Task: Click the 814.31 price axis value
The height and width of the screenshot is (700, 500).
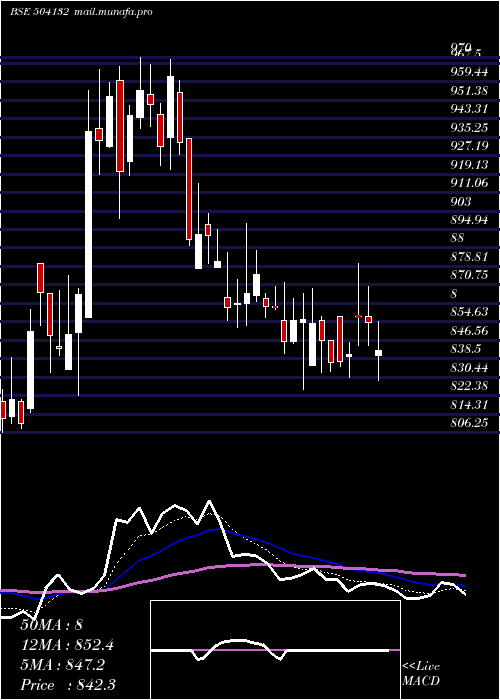Action: click(x=469, y=404)
